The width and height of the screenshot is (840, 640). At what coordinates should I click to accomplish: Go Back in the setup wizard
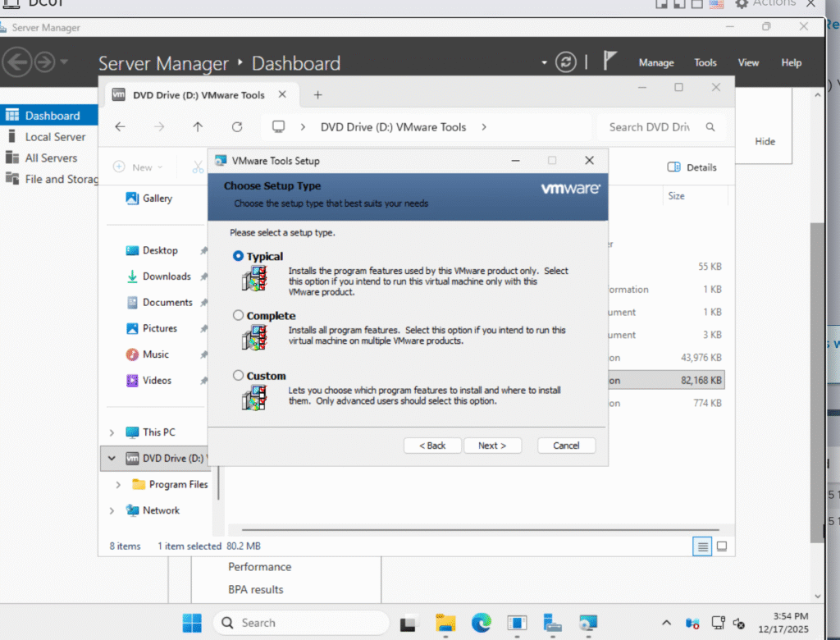pos(432,446)
